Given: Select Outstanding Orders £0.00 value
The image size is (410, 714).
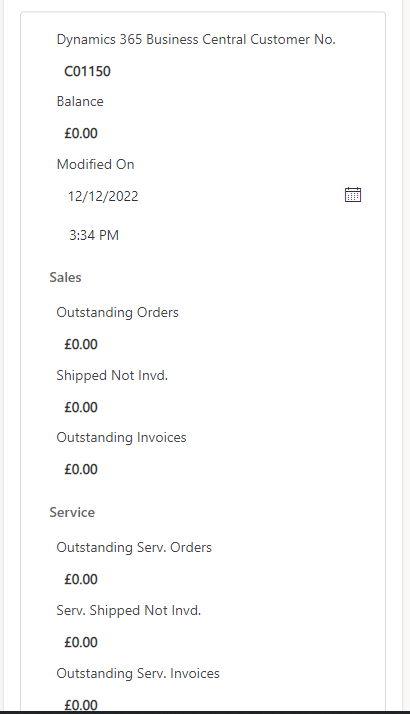Looking at the screenshot, I should pos(81,345).
